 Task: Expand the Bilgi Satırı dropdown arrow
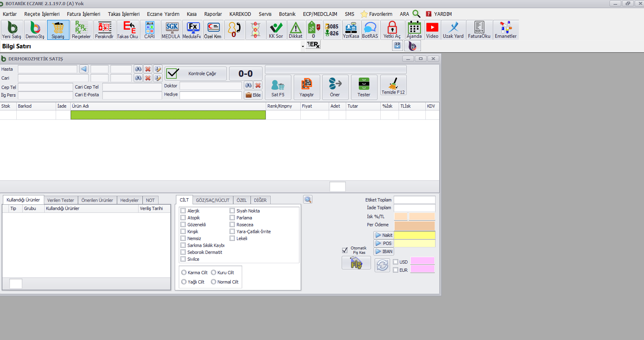click(x=303, y=46)
